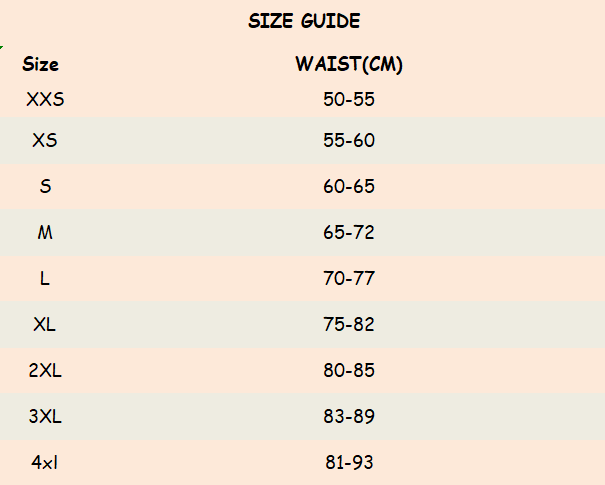Click the 70-77 waist value

(x=349, y=278)
